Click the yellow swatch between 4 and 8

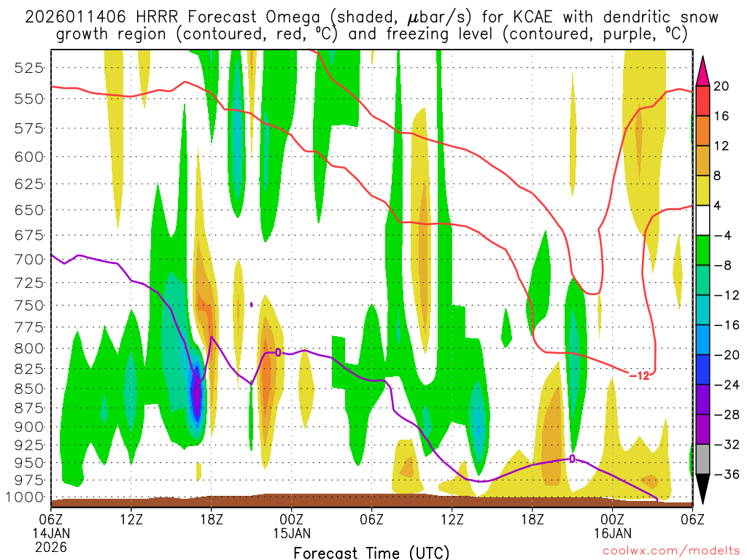click(x=703, y=191)
